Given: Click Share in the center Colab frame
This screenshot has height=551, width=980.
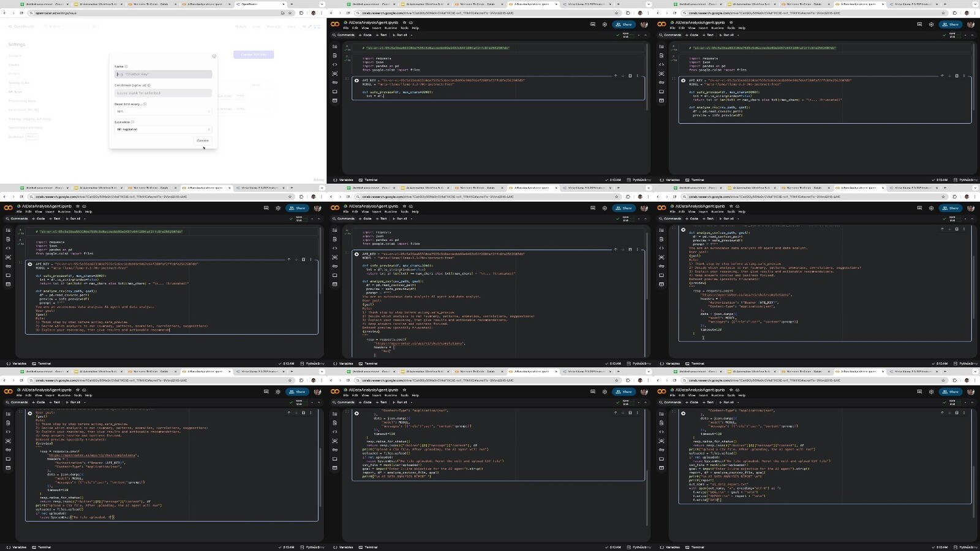Looking at the screenshot, I should [624, 208].
